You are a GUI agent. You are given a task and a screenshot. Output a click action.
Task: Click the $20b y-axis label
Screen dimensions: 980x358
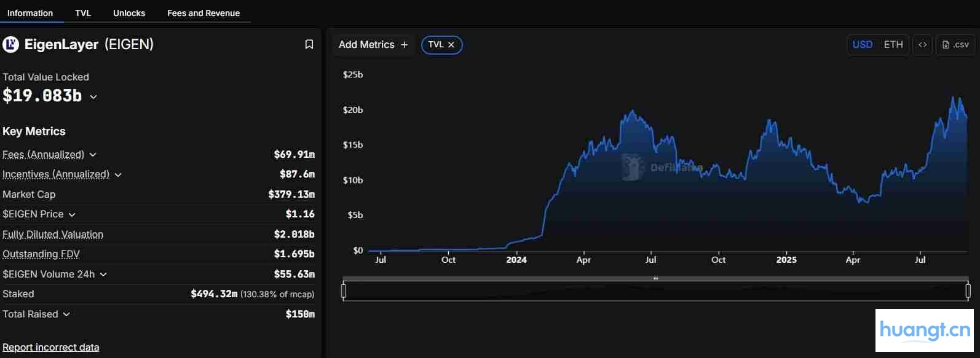(x=353, y=110)
